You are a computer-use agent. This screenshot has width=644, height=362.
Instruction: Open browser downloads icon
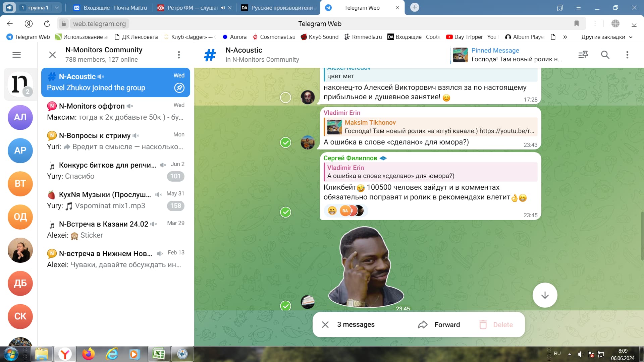click(634, 23)
